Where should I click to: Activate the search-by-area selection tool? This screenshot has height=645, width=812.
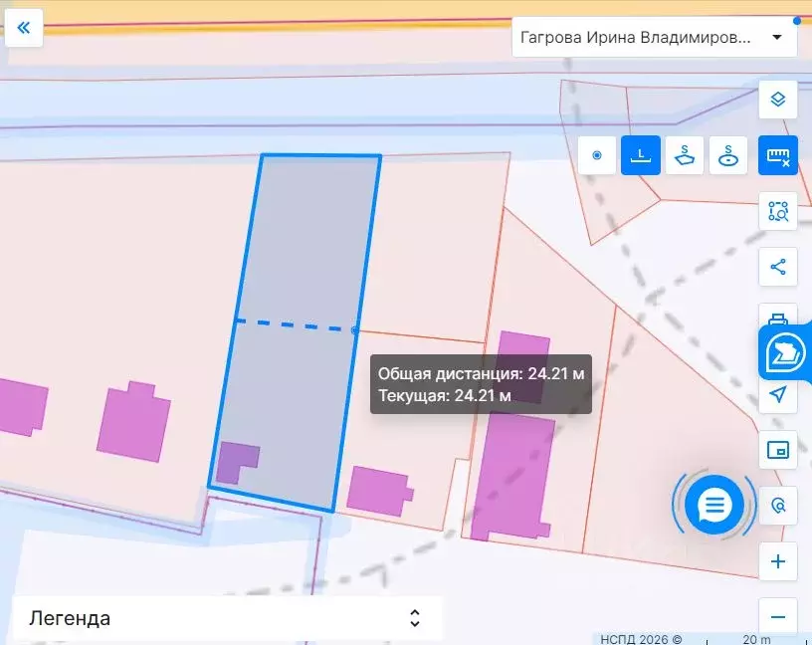(778, 211)
